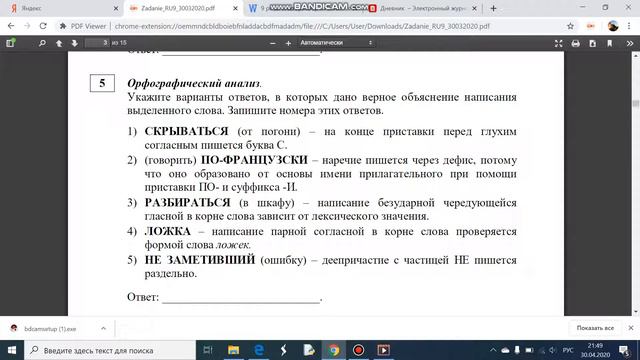Open a new browser tab
Viewport: 640px width, 360px height.
click(493, 8)
